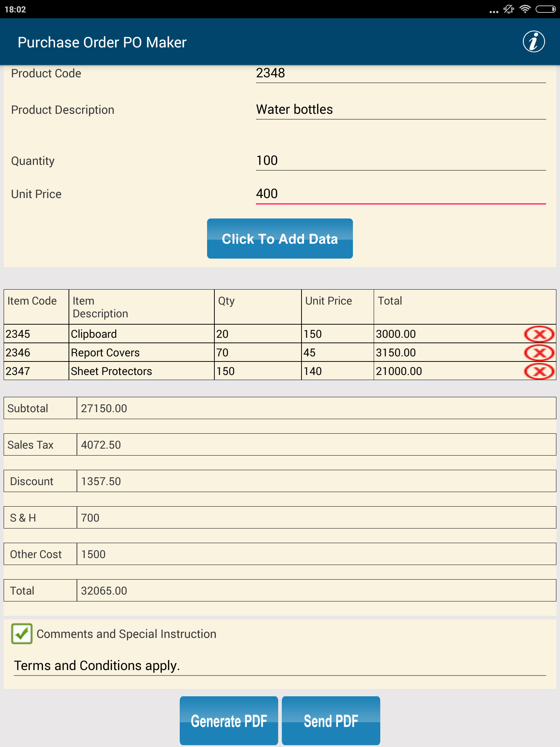
Task: Edit the Other Cost value 1500
Action: 316,554
